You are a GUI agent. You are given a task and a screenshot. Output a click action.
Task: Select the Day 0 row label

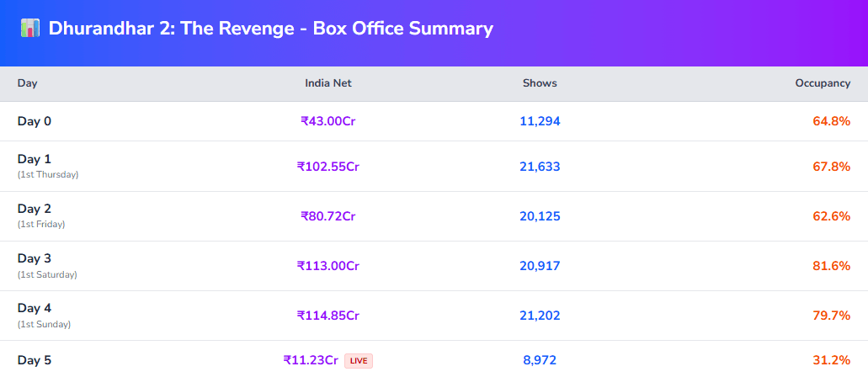[35, 121]
